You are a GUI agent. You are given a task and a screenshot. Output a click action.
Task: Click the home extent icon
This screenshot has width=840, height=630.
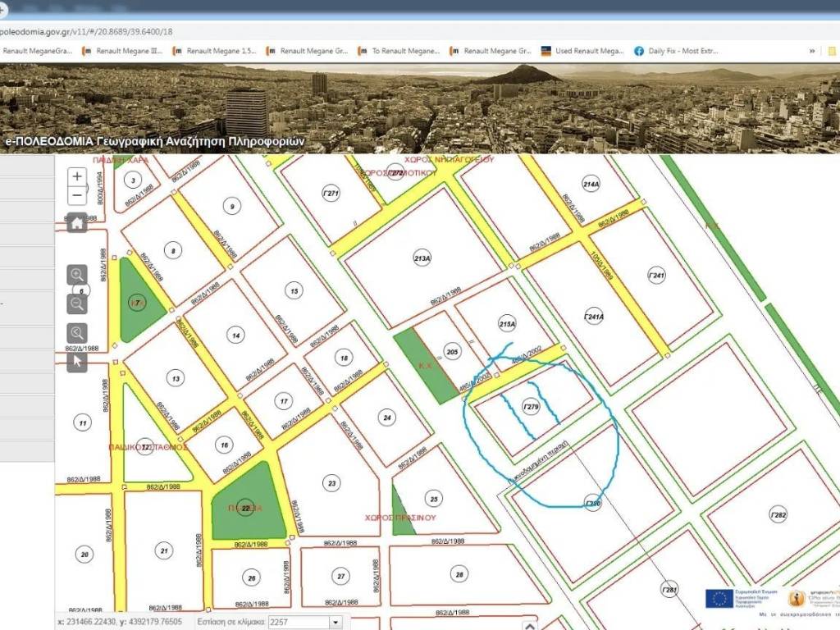click(x=77, y=222)
